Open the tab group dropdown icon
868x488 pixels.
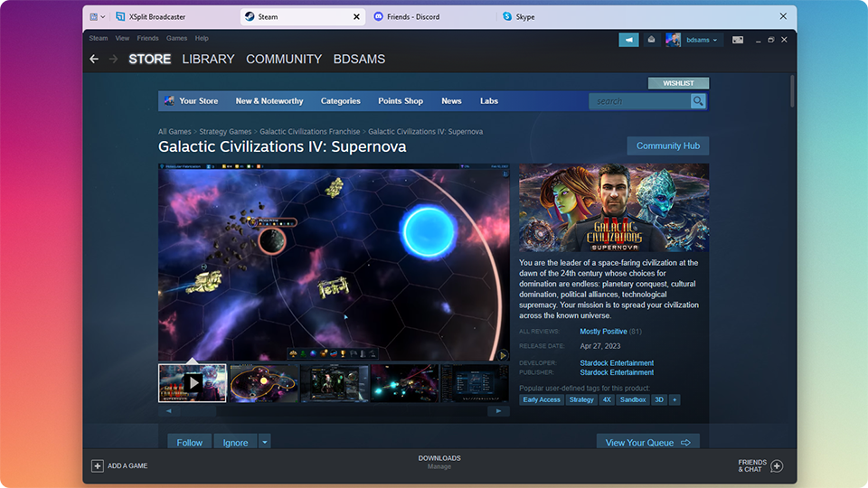(98, 16)
